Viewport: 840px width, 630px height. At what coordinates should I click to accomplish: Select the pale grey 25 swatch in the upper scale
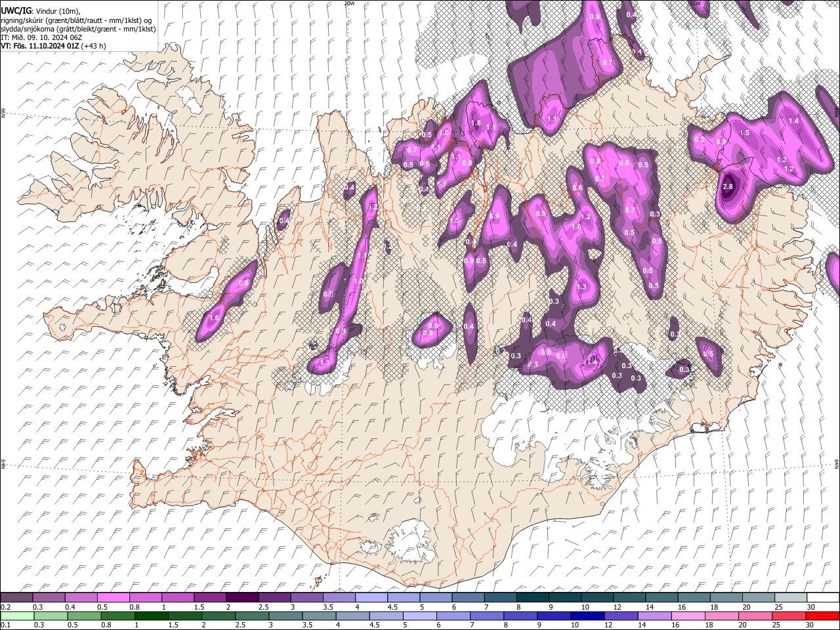click(790, 598)
